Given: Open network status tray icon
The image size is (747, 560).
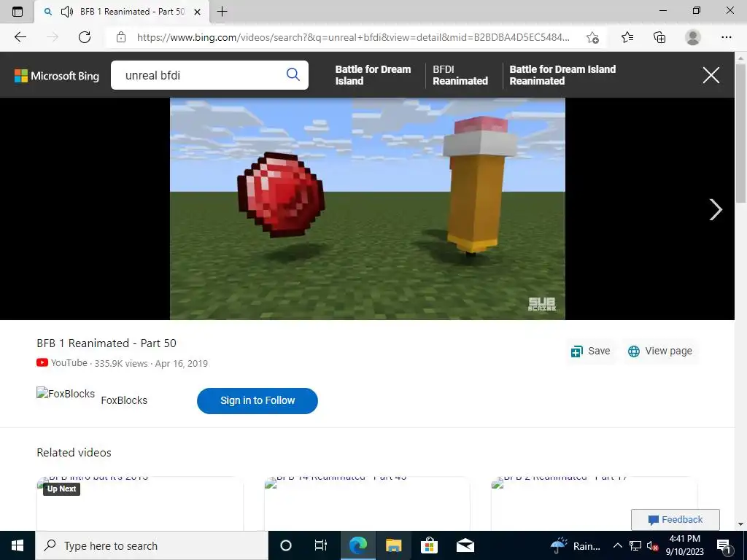Looking at the screenshot, I should [x=635, y=545].
